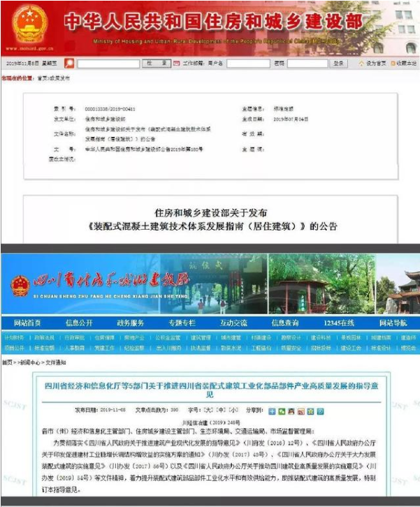Click the last blue share icon
Viewport: 420px width, 507px height.
[x=320, y=411]
